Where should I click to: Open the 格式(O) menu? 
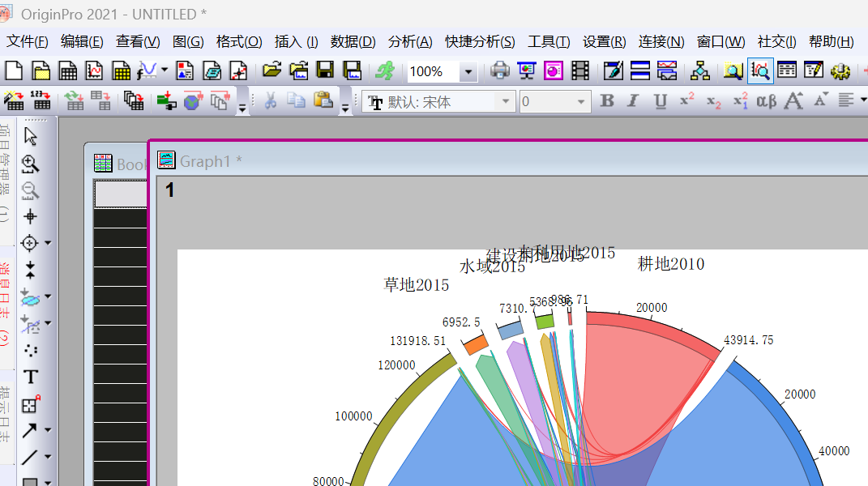point(239,41)
